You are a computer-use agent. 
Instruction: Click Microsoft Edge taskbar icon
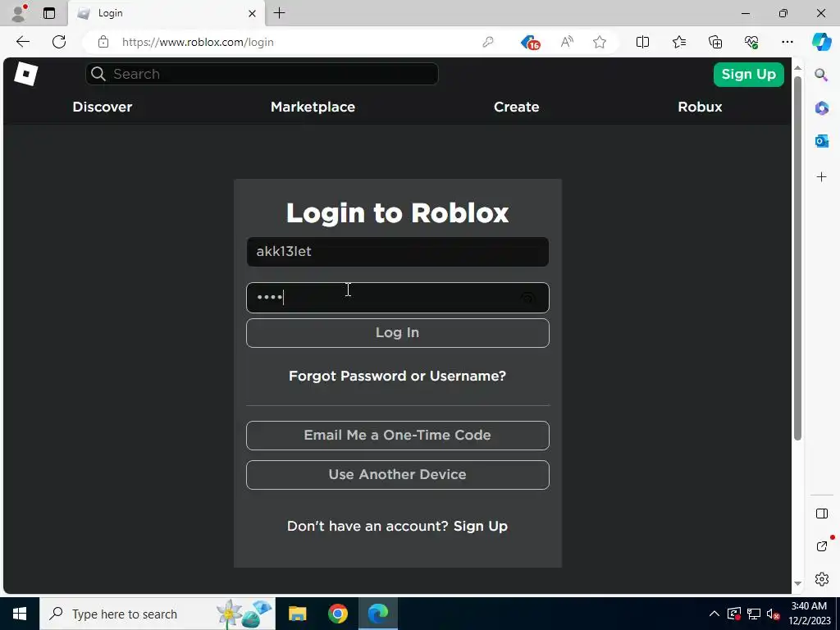coord(377,614)
